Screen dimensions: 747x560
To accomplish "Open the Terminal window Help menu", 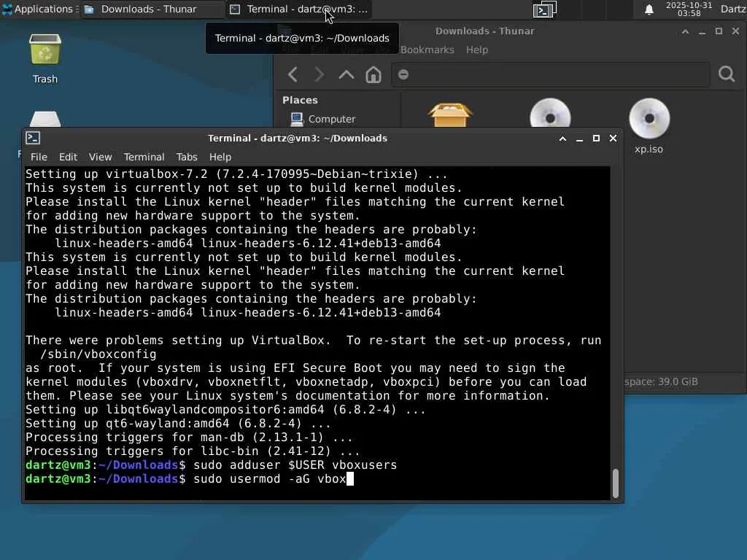I will pos(220,157).
